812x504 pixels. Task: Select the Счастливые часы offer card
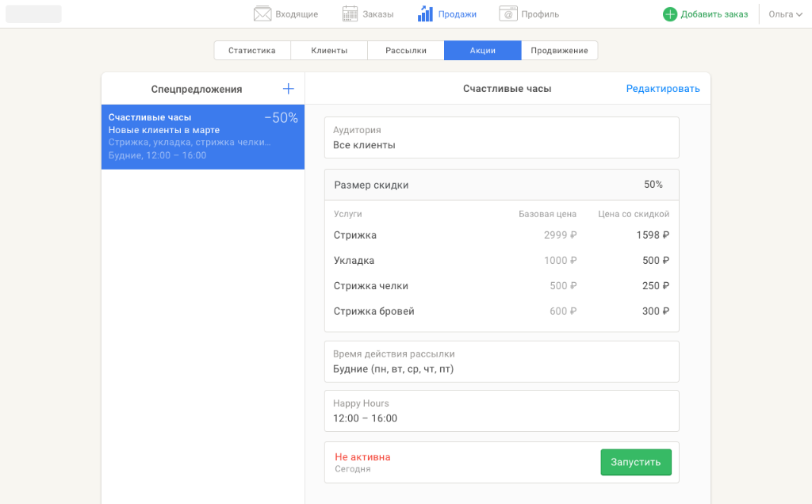203,136
